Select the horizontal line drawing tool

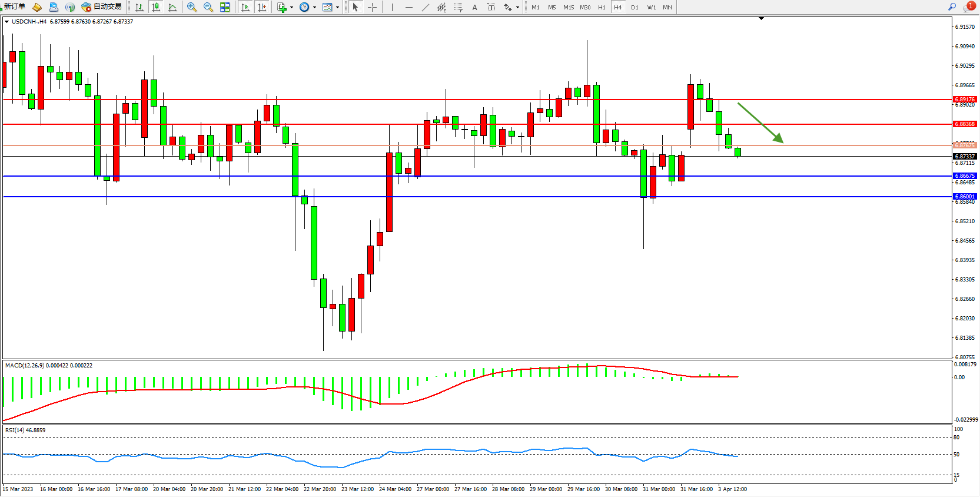pyautogui.click(x=408, y=7)
